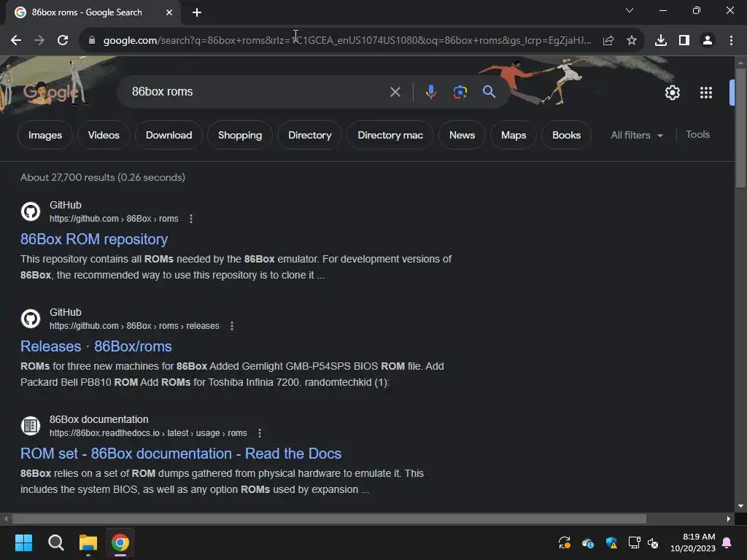Click the sync update tray icon
The height and width of the screenshot is (560, 747).
[x=565, y=542]
